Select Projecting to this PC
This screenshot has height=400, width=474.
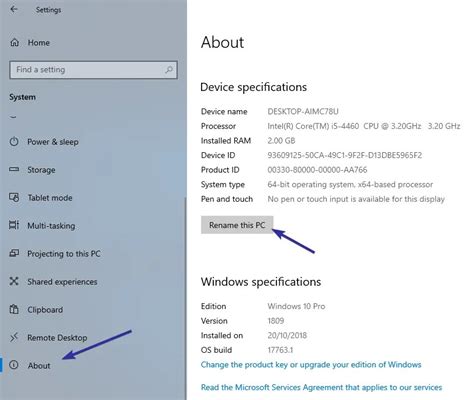point(64,254)
